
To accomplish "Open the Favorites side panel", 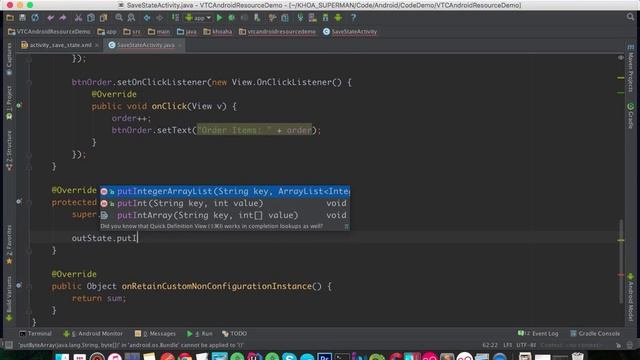I will tap(9, 244).
